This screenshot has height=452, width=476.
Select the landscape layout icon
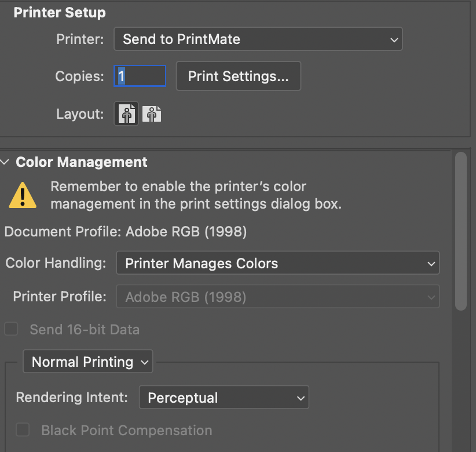coord(152,114)
